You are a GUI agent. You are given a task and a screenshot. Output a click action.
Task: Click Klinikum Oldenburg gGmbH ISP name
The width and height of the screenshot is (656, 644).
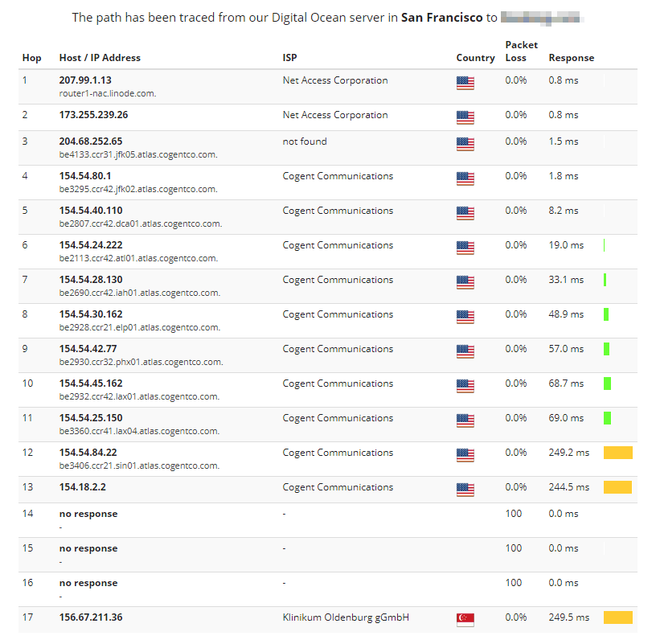pyautogui.click(x=346, y=617)
